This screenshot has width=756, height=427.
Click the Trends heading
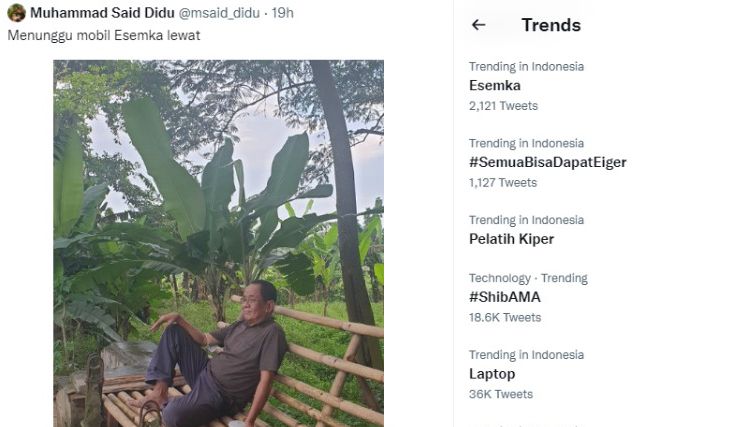551,25
